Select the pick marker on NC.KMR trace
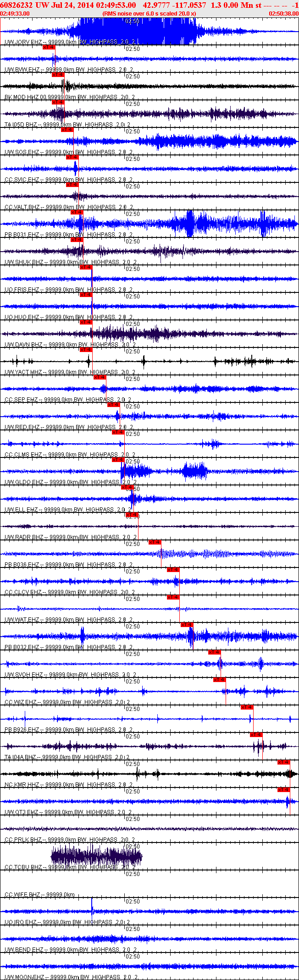 click(x=283, y=762)
